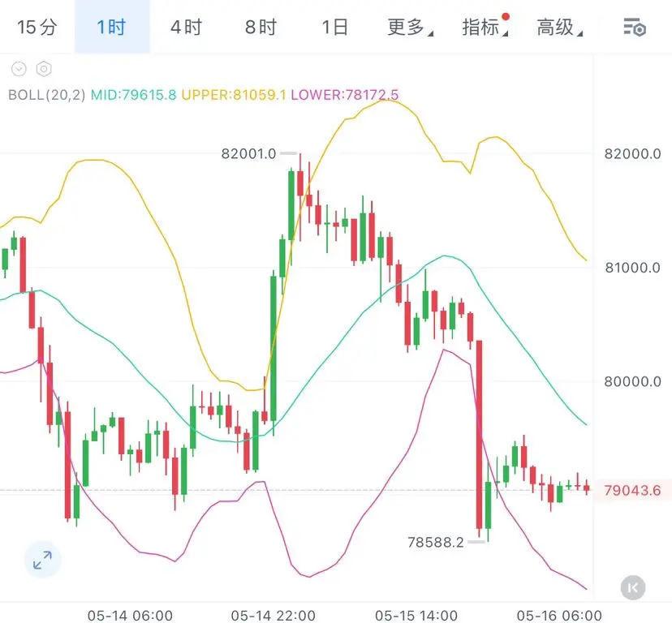
Task: Click the 82001.0 high price marker
Action: 248,153
